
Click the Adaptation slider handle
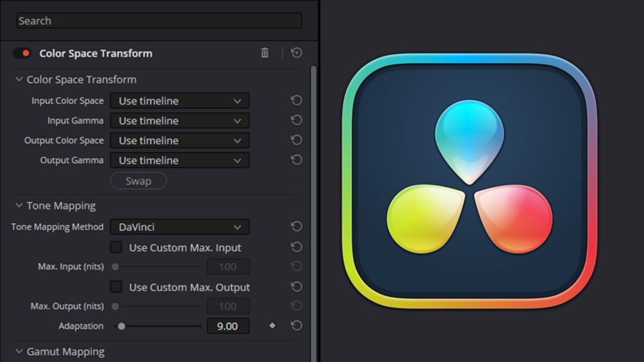pos(122,326)
